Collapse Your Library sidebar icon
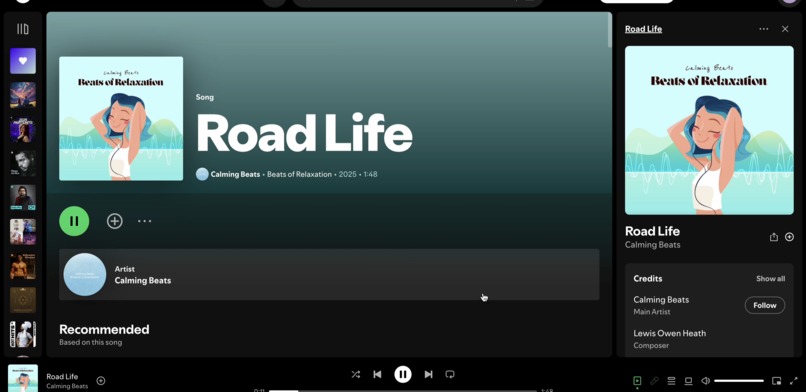Image resolution: width=806 pixels, height=392 pixels. pos(23,29)
